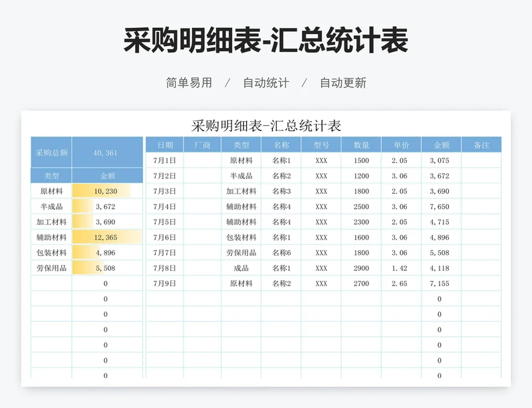Click the 名称3 cell

click(x=281, y=191)
